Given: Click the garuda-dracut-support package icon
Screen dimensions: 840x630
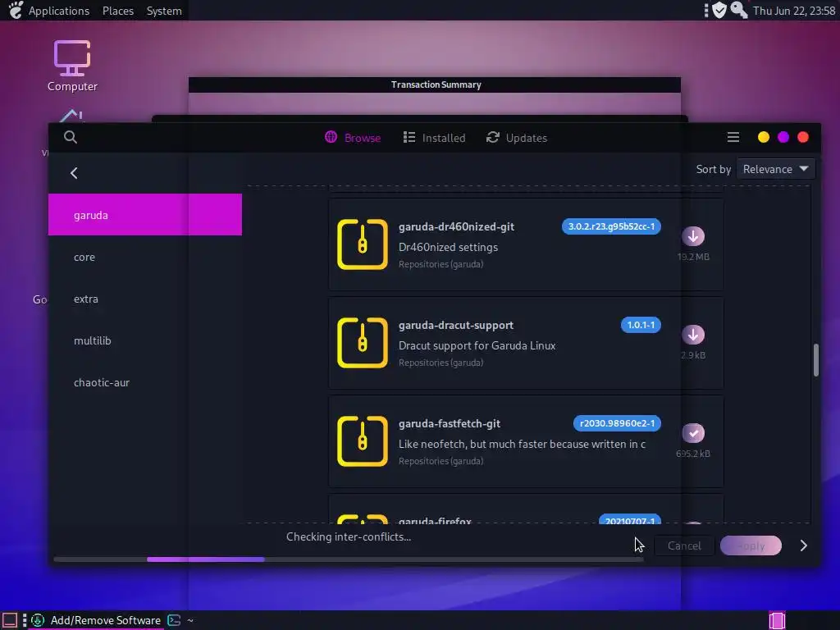Looking at the screenshot, I should coord(362,343).
